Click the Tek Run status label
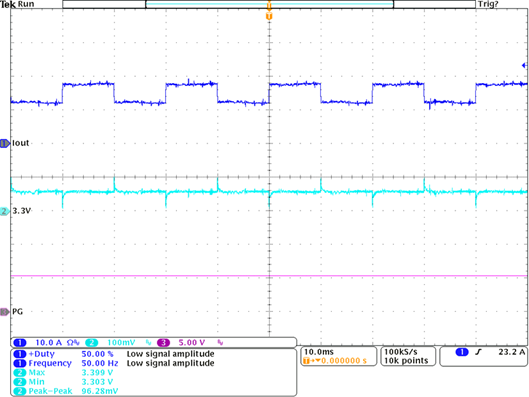The width and height of the screenshot is (529, 397). (x=17, y=4)
